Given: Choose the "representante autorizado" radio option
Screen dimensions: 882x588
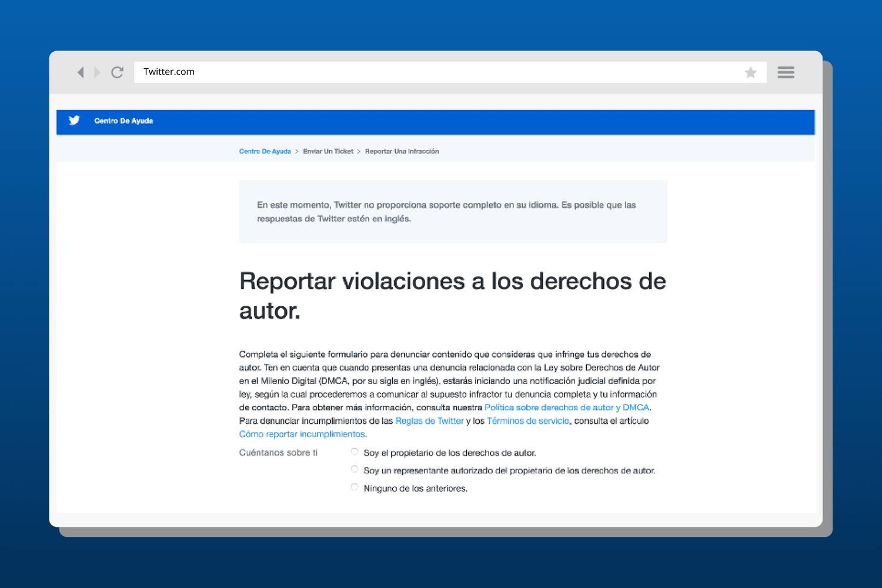Looking at the screenshot, I should (355, 469).
